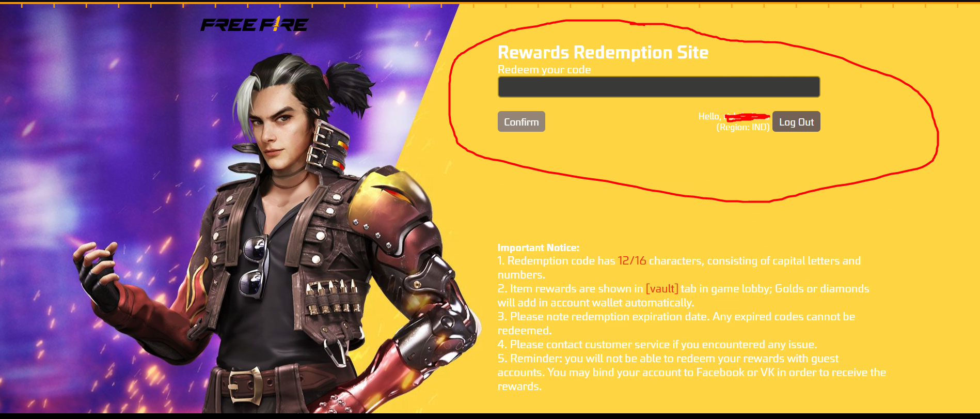Click the red '12/16' text
This screenshot has width=980, height=419.
pos(632,261)
